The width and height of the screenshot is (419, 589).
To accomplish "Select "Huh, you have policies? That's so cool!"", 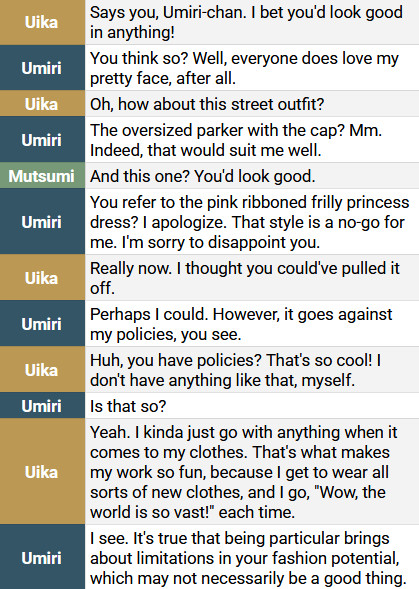I will 231,360.
